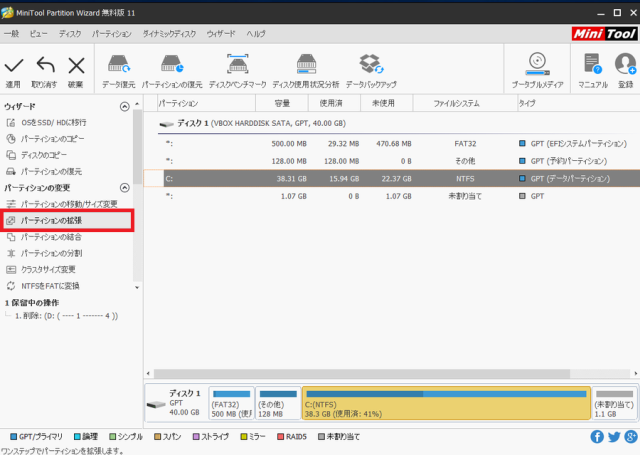Click the Mirror (ミラー) legend swatch
The width and height of the screenshot is (640, 455).
pyautogui.click(x=244, y=437)
